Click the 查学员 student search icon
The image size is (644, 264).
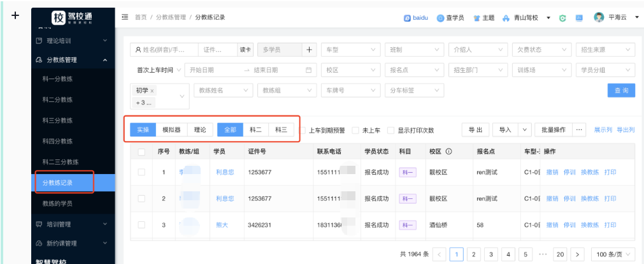(x=440, y=18)
